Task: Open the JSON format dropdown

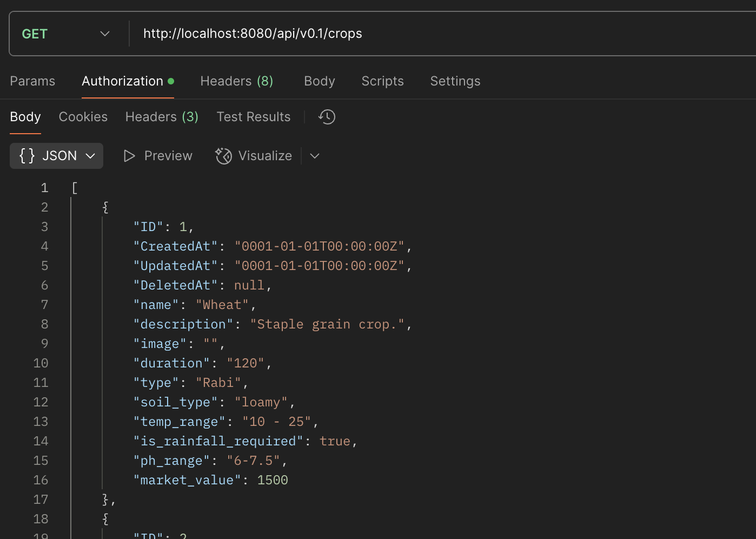Action: coord(56,156)
